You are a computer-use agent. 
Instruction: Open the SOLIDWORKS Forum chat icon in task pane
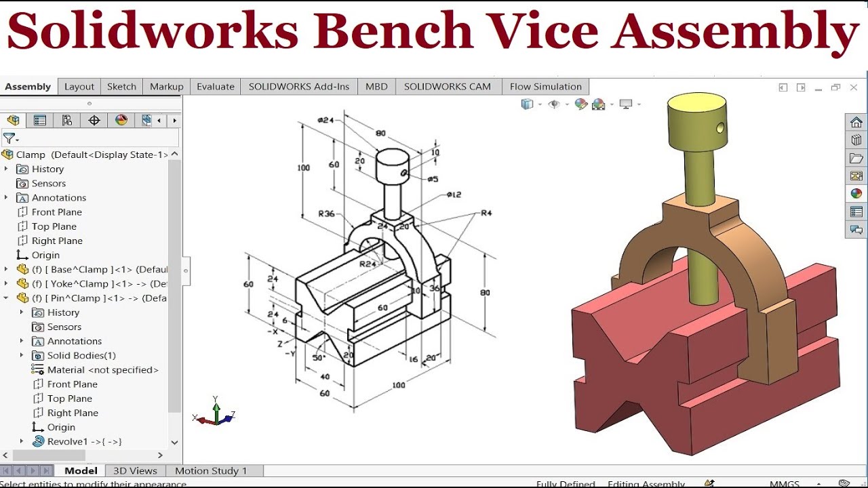(x=856, y=230)
